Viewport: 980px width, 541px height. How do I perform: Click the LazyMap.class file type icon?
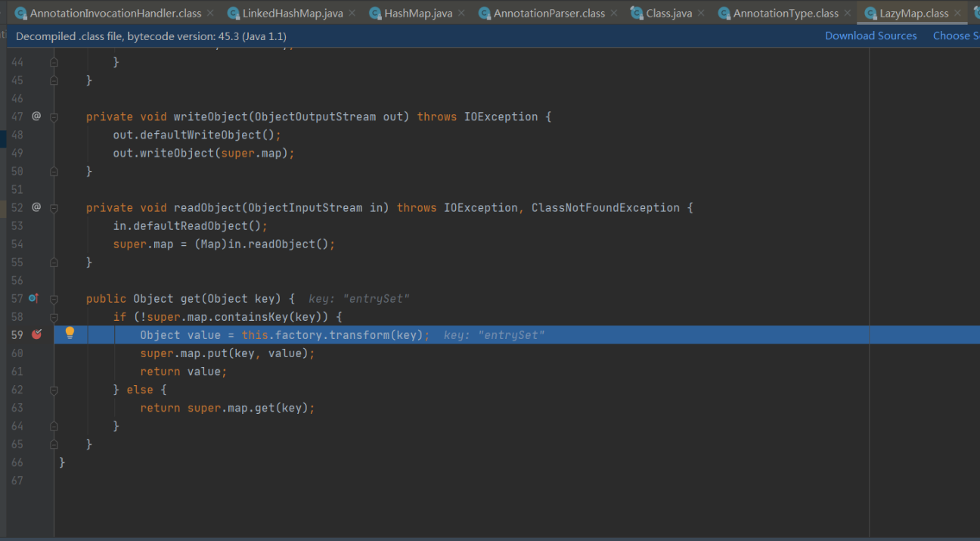click(870, 13)
